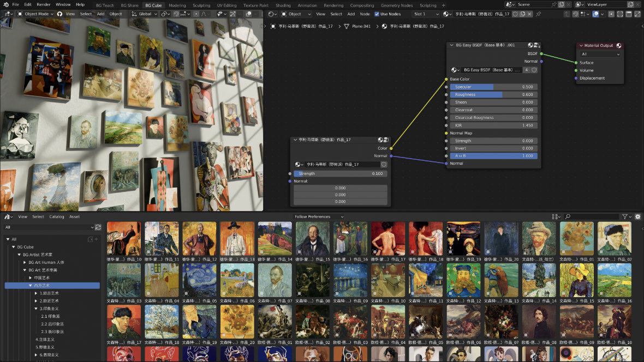The width and height of the screenshot is (644, 362).
Task: Browse materials via the sphere icon
Action: pyautogui.click(x=448, y=14)
